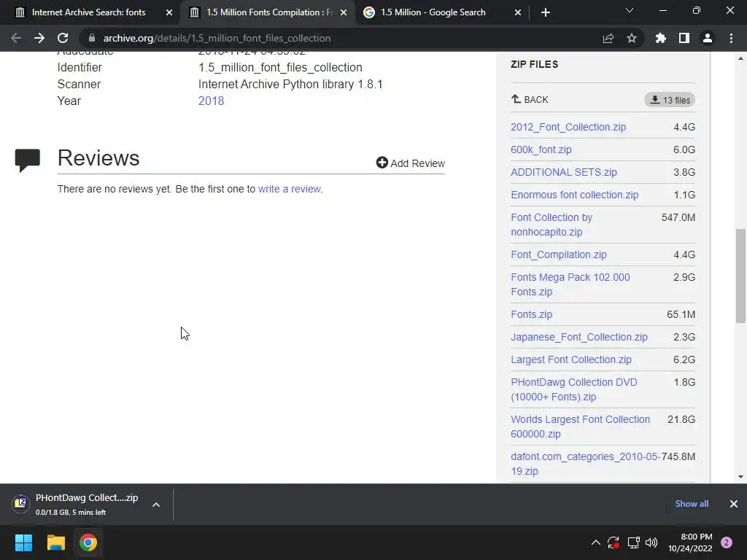Open network settings tray icon

point(633,542)
